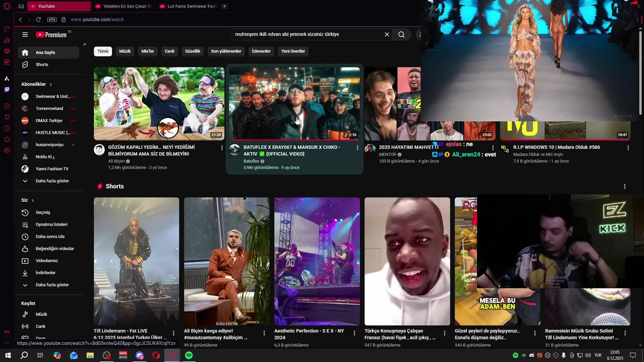Open Aesthetic Perfection S E X short
Image resolution: width=644 pixels, height=362 pixels.
point(317,261)
